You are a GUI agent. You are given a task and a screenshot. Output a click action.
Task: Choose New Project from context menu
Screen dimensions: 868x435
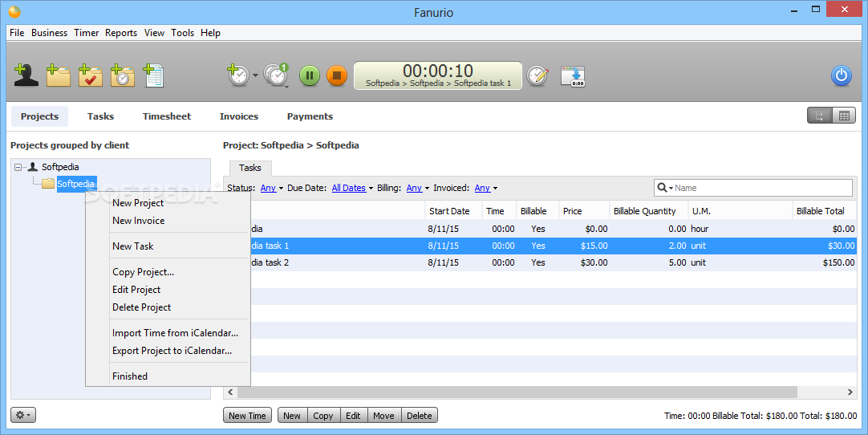click(x=168, y=203)
